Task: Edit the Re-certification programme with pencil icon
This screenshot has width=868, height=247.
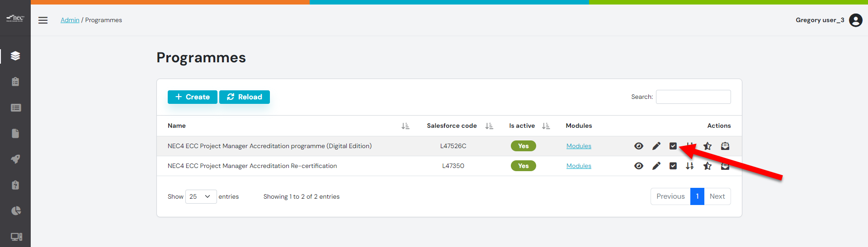Action: pos(656,166)
